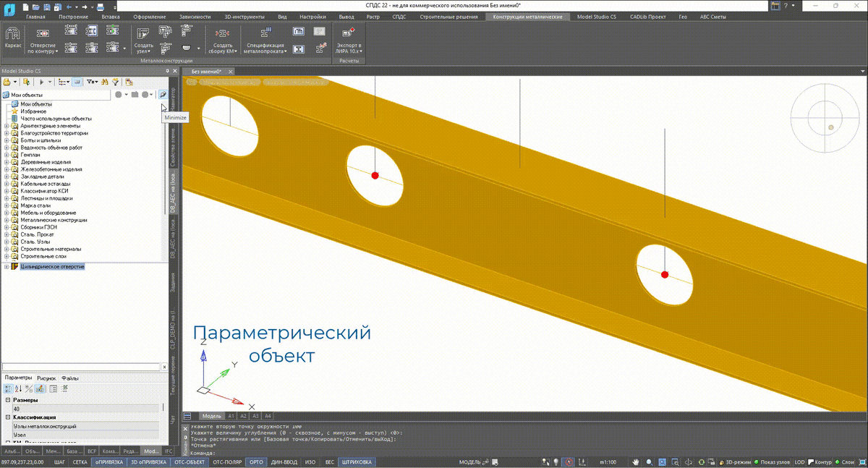Click the zoom magnifier icon in status bar
Screen dimensions: 868x468
[649, 461]
